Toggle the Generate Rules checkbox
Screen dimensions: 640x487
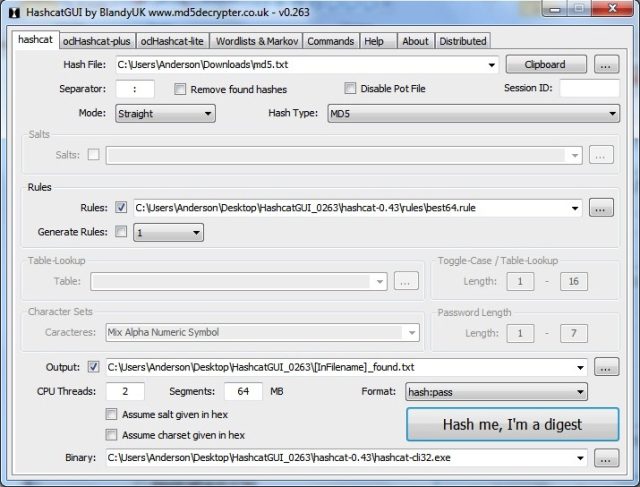121,232
